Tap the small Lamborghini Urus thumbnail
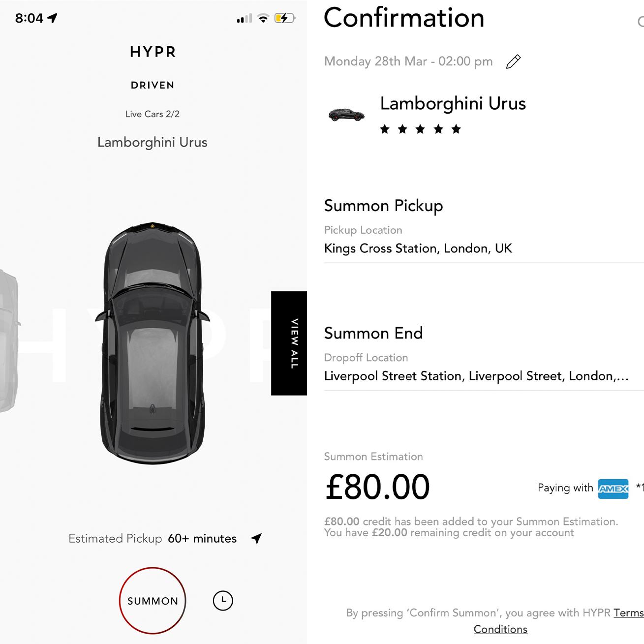 pos(346,115)
